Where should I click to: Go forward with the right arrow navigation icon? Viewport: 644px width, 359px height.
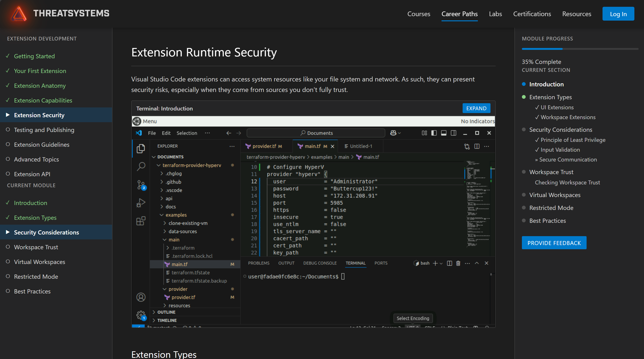[x=239, y=133]
